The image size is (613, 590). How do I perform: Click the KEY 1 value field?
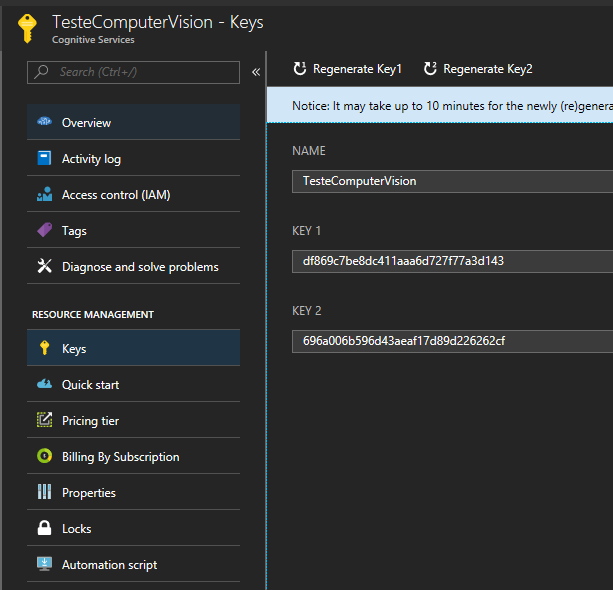(452, 261)
